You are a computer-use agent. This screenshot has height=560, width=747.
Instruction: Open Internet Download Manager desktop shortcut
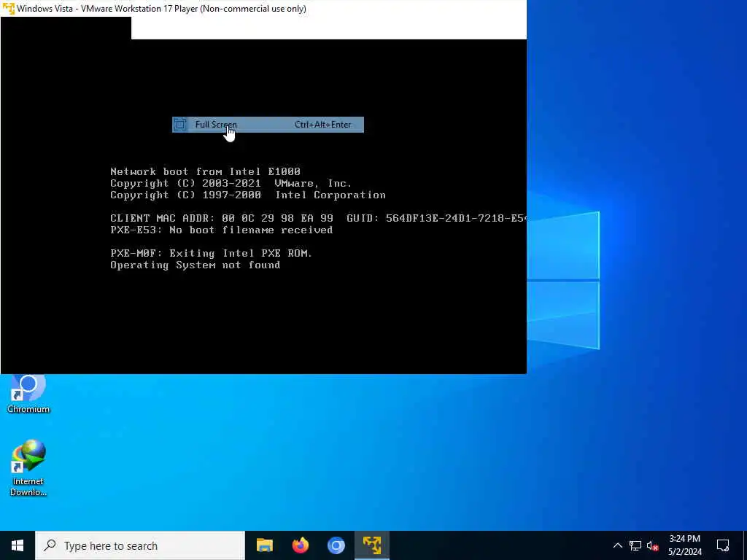point(28,468)
